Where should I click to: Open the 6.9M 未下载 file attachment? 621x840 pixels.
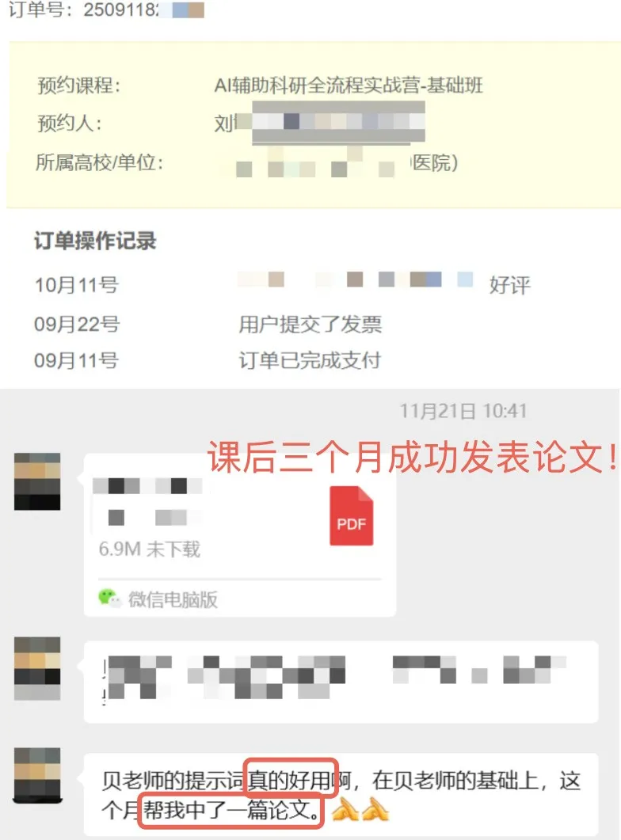pos(239,534)
